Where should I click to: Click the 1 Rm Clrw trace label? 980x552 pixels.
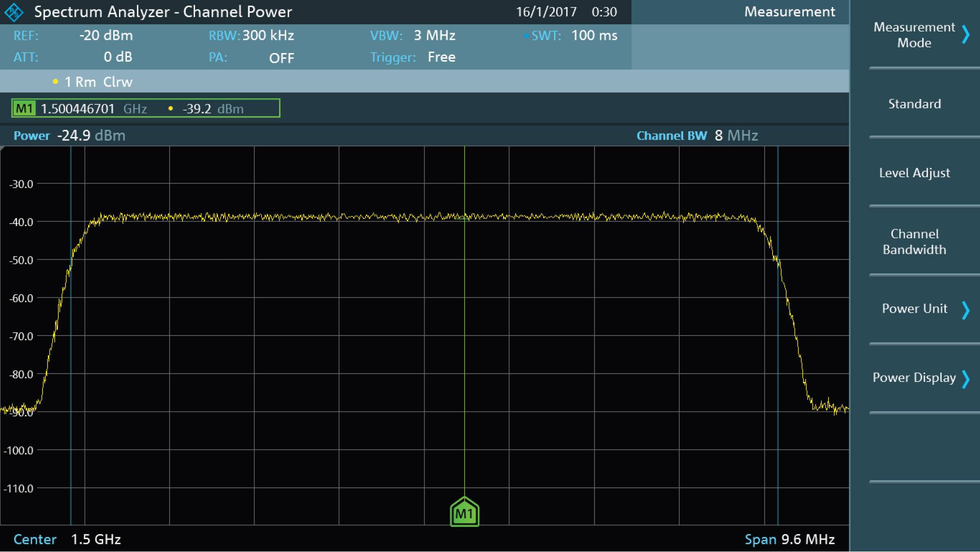click(x=99, y=81)
